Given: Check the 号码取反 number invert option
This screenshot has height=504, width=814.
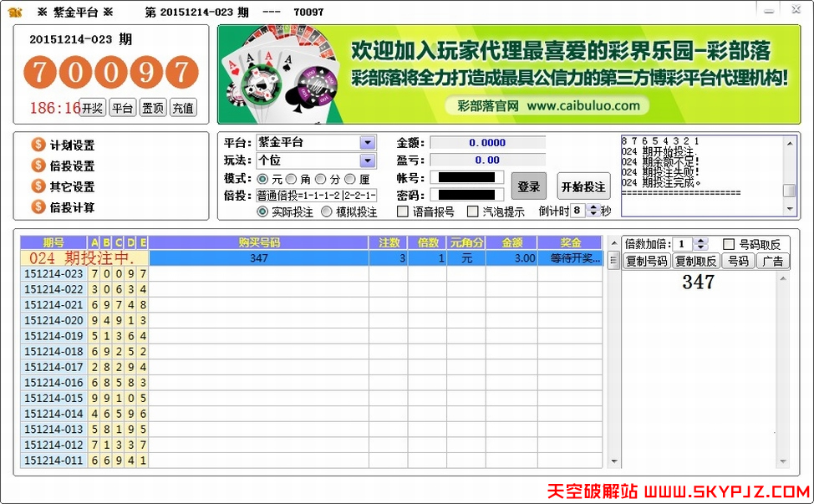Looking at the screenshot, I should [x=729, y=242].
